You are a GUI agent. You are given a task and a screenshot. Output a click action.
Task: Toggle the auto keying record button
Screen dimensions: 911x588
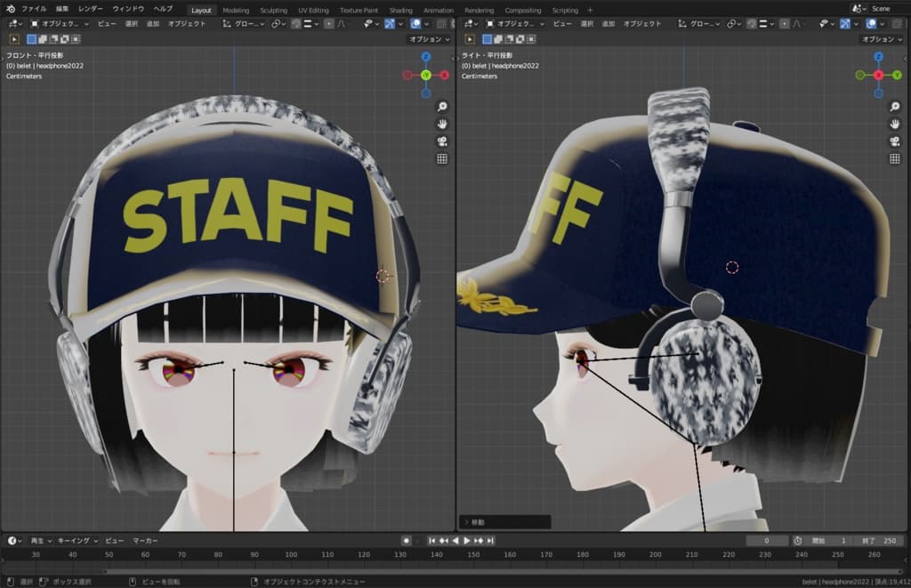(406, 541)
